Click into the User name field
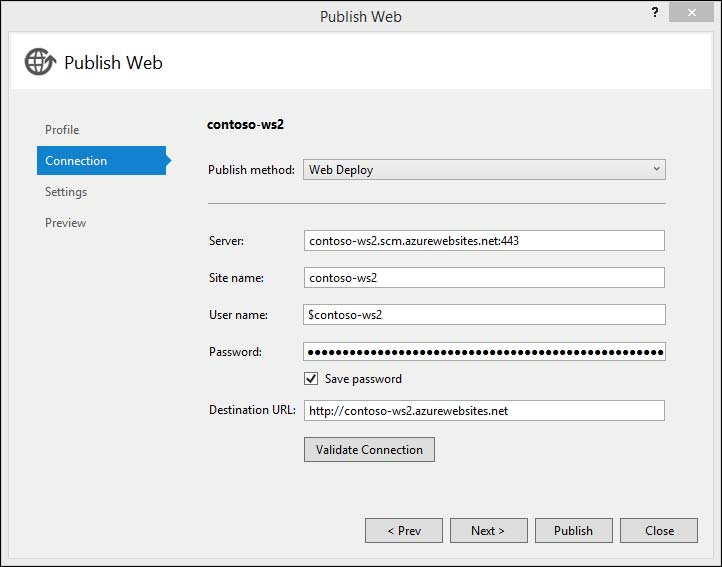Screen dimensions: 722x567 [x=484, y=315]
